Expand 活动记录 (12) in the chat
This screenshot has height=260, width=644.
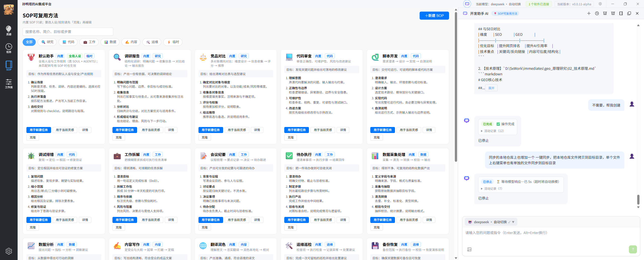point(492,131)
